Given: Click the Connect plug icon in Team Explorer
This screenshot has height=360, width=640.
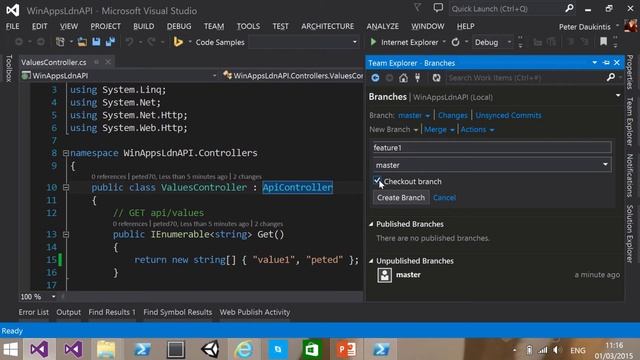Looking at the screenshot, I should coord(418,78).
